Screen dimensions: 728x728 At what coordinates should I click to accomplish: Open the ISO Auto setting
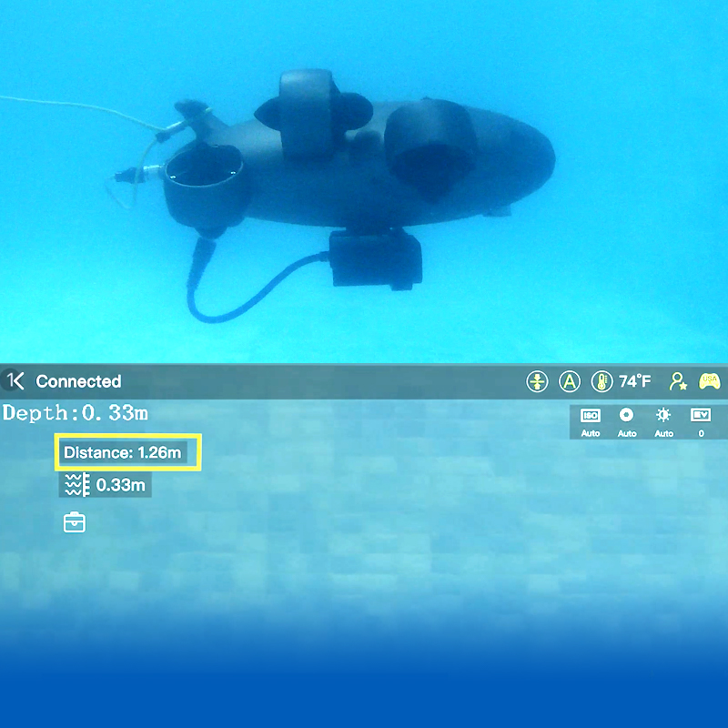point(591,421)
